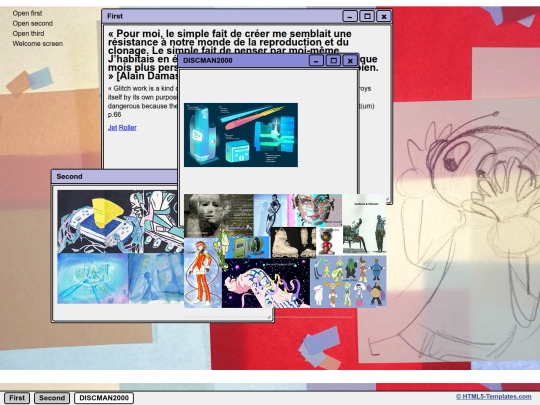
Task: Grab the First window resize handle
Action: point(387,199)
